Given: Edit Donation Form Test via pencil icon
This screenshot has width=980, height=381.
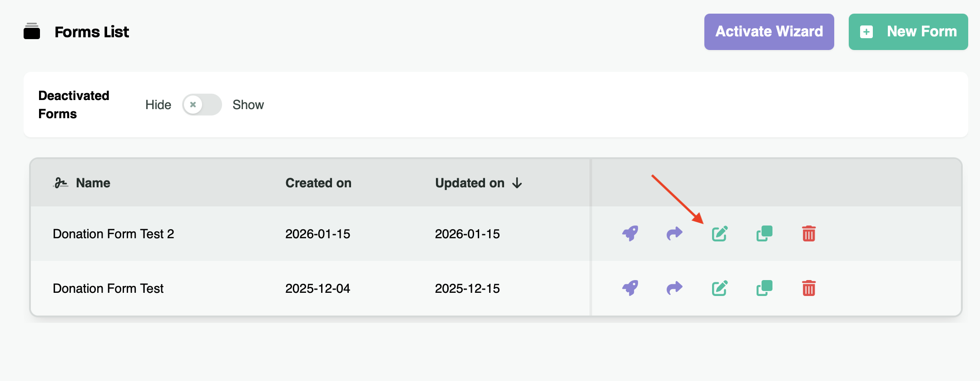Looking at the screenshot, I should [719, 288].
